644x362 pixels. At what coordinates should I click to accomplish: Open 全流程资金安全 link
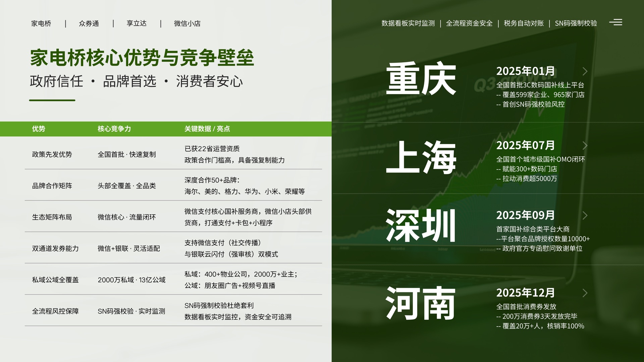469,23
